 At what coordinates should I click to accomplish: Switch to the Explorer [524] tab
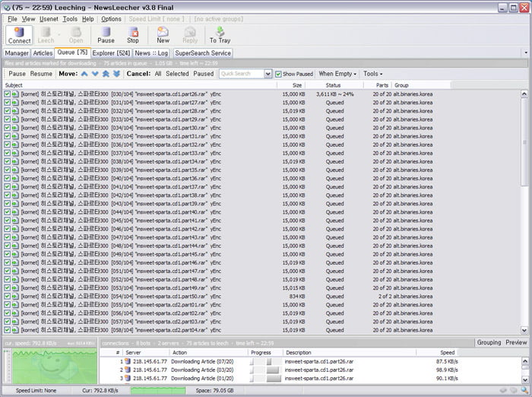click(111, 53)
